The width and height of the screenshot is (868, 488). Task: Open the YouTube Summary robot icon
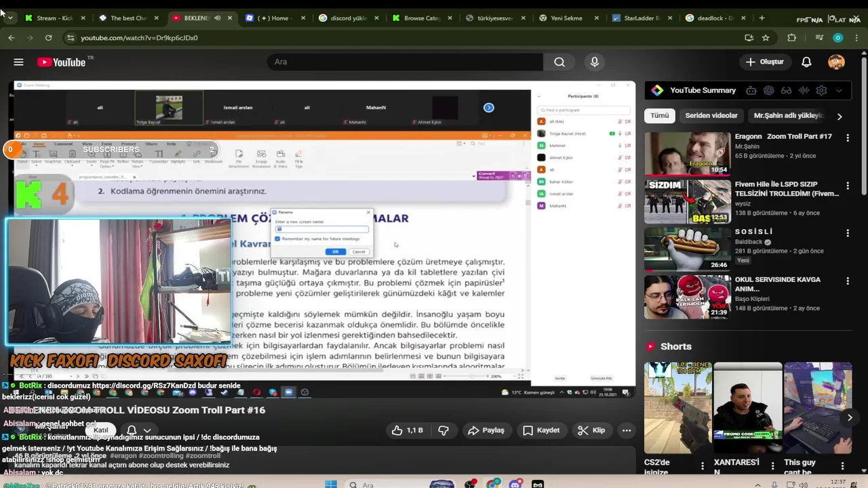[751, 90]
